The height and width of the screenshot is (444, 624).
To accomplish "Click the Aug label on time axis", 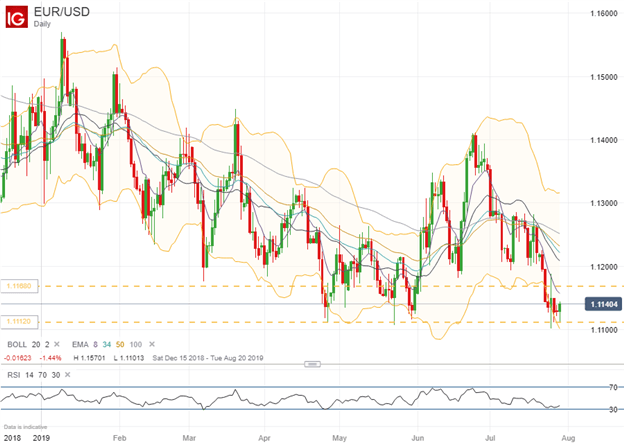I will (568, 438).
